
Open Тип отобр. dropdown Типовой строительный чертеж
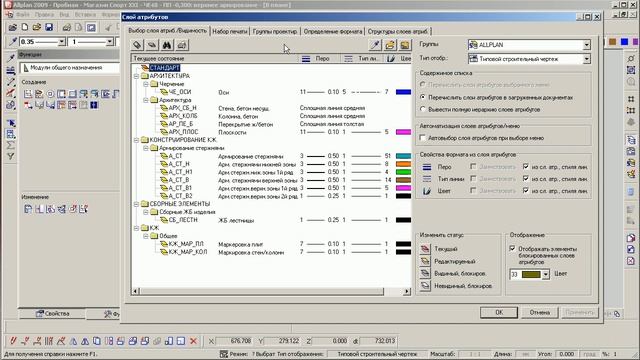(587, 59)
